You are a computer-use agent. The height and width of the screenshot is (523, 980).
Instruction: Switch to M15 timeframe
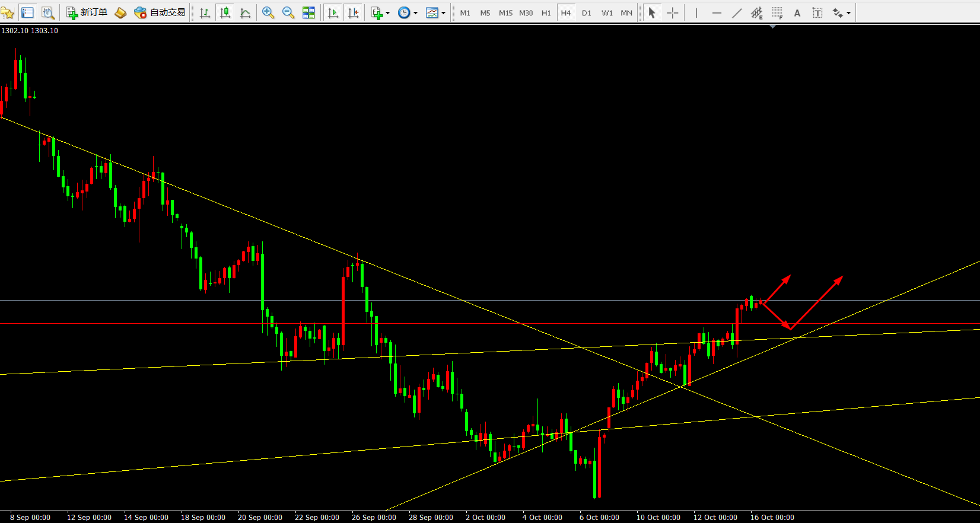click(505, 12)
